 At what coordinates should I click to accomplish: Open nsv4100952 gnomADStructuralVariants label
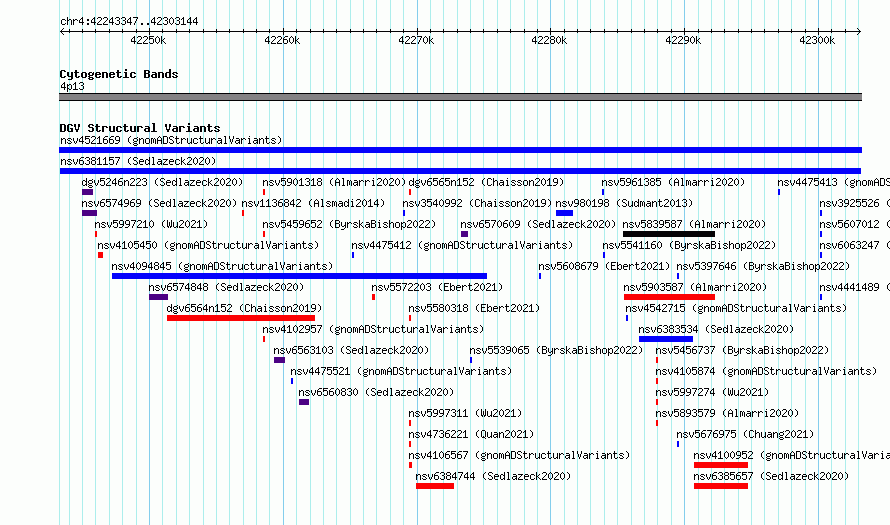coord(791,455)
